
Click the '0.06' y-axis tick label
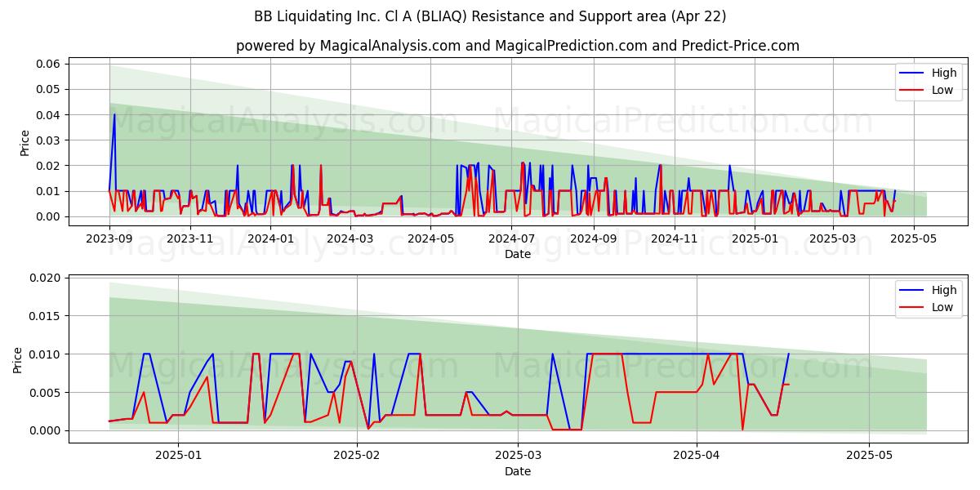coord(49,64)
